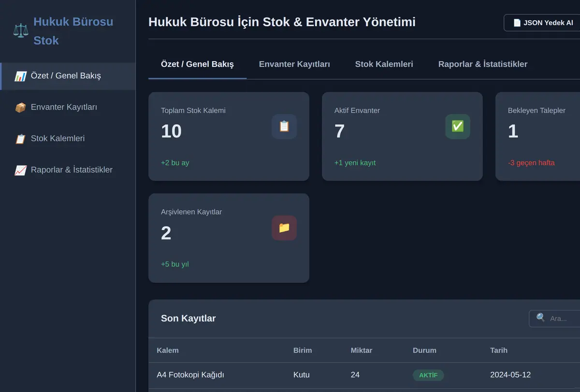The height and width of the screenshot is (392, 580).
Task: Switch to the Özet / Genel Bakış tab
Action: pyautogui.click(x=197, y=64)
